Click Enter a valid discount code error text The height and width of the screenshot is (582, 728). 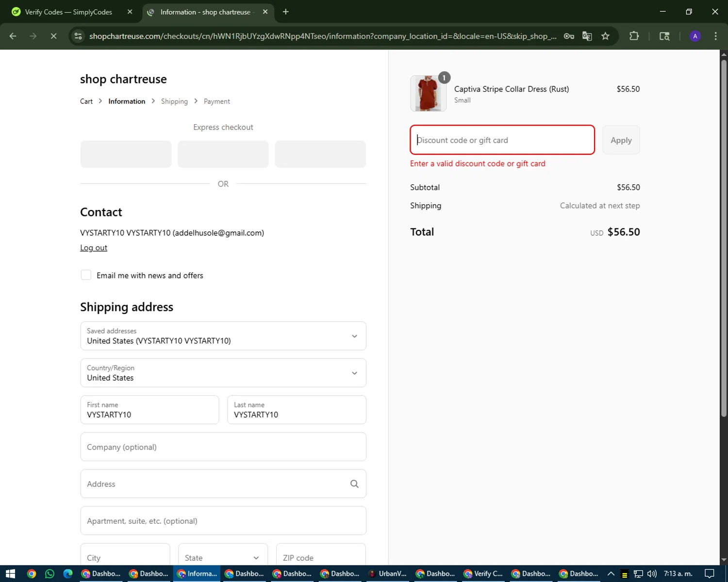click(478, 163)
